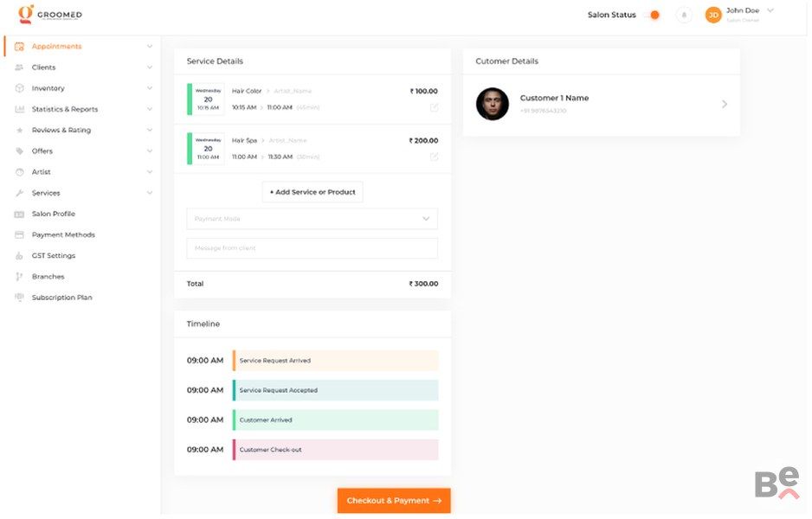Toggle the Salon Status switch
This screenshot has height=519, width=812.
point(654,15)
